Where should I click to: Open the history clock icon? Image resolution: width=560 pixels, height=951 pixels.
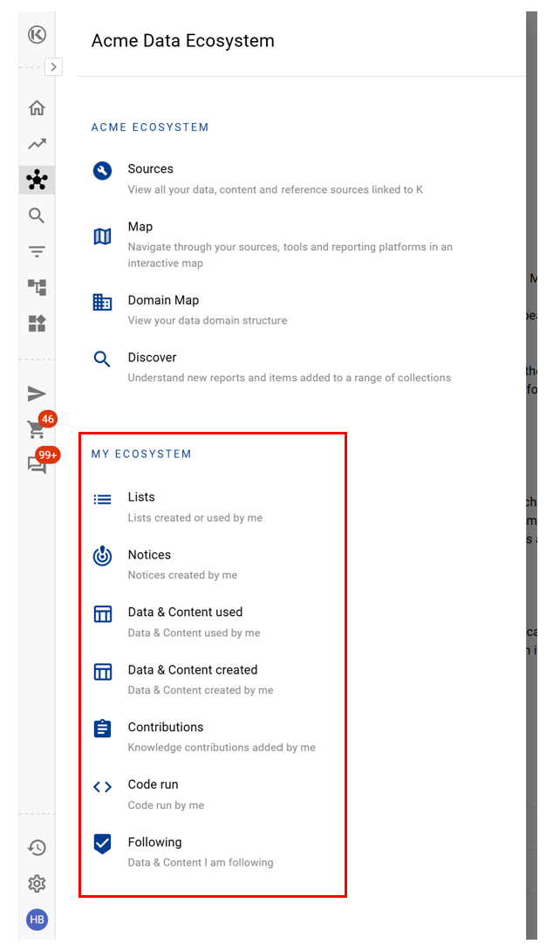click(x=37, y=847)
